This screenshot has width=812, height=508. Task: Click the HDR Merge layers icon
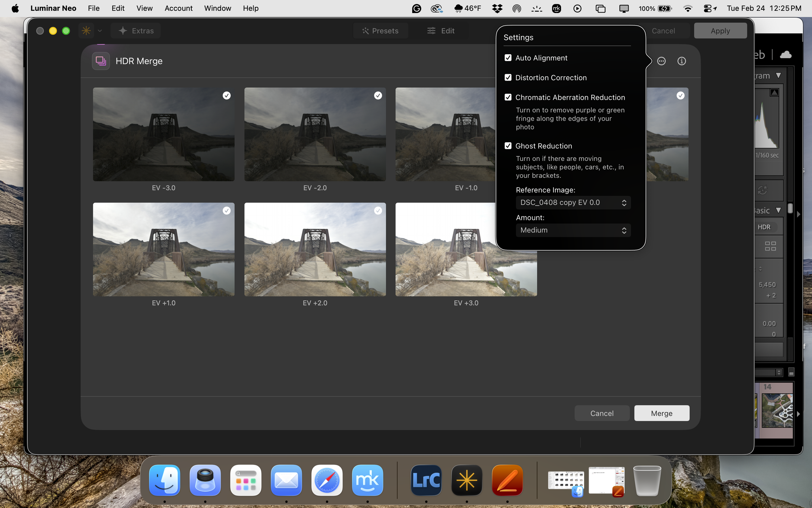click(101, 61)
